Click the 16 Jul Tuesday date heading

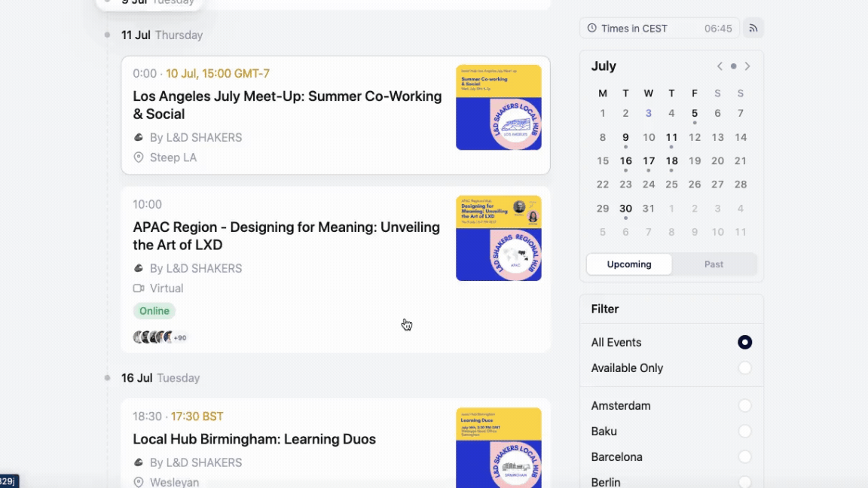click(x=160, y=378)
